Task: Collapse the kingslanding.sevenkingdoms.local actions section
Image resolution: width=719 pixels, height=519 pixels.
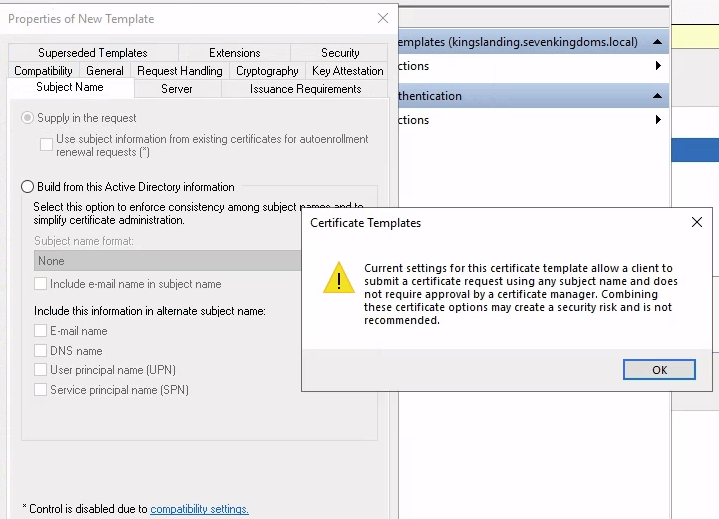Action: point(657,42)
